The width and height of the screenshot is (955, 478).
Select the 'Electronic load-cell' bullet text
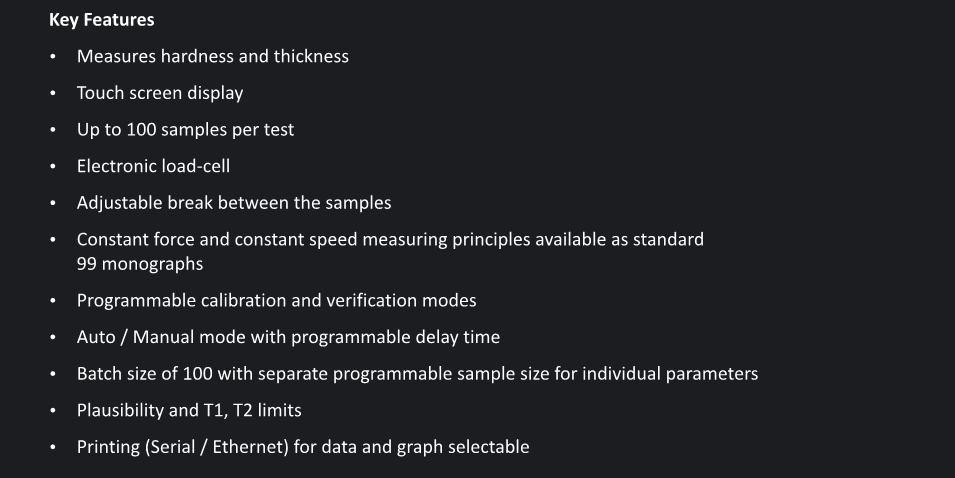tap(153, 166)
